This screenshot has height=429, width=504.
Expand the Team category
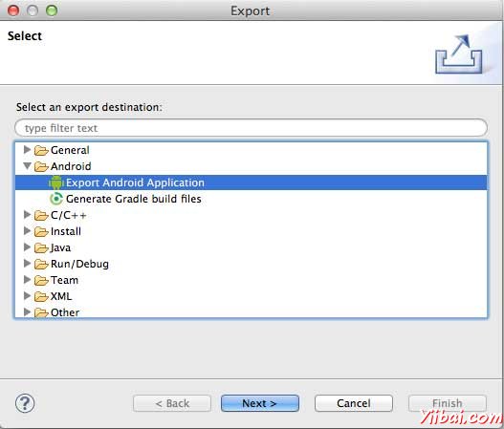pos(28,279)
